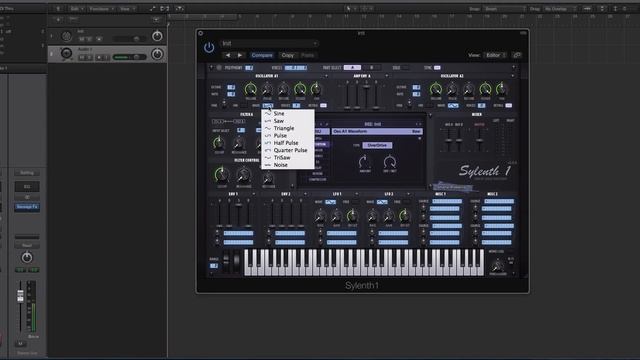Click LFO 1 Offset knob
Image resolution: width=640 pixels, height=360 pixels.
coord(352,216)
